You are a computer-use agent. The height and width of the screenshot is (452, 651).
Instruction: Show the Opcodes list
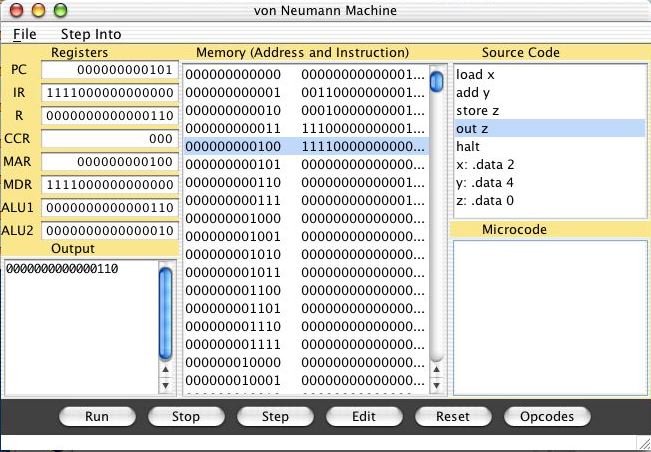(x=547, y=416)
